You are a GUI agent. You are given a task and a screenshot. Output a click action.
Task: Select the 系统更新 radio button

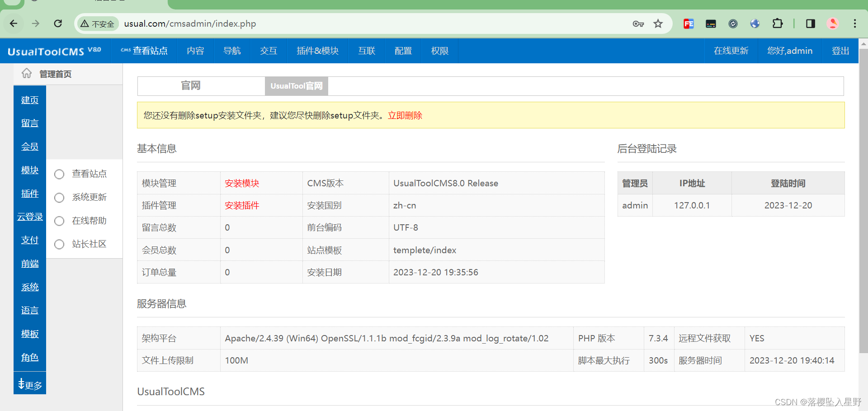click(59, 198)
